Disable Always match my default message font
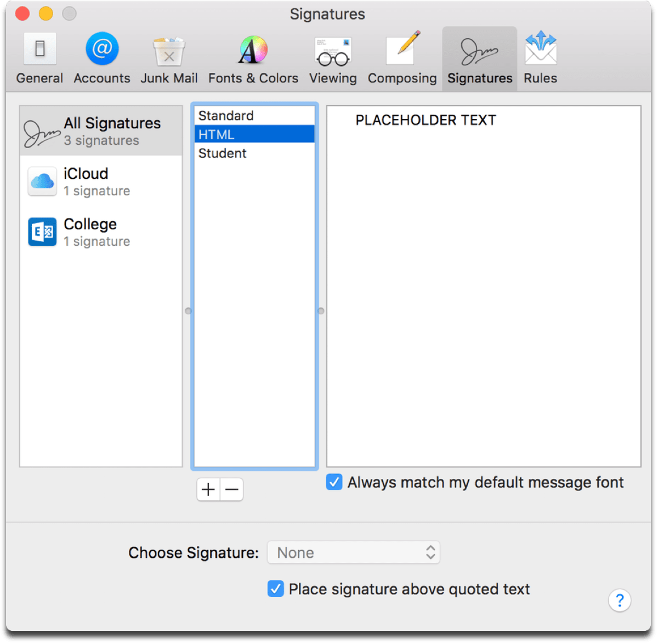The width and height of the screenshot is (658, 644). [334, 482]
